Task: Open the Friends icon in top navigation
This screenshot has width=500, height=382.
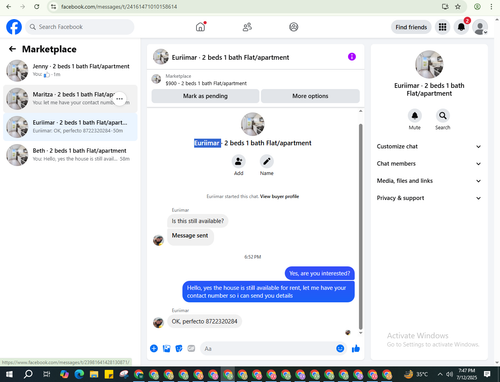Action: [x=247, y=27]
